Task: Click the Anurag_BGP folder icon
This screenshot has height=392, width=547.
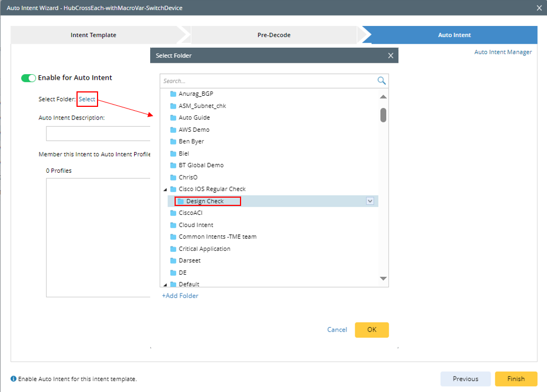Action: click(173, 94)
